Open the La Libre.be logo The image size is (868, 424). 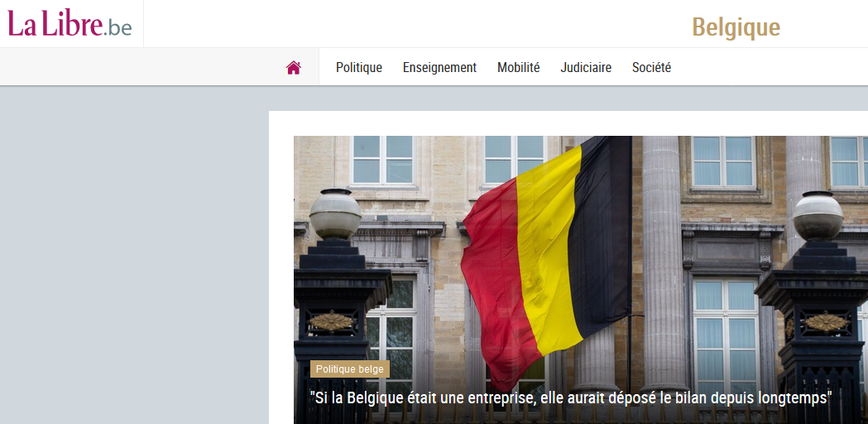click(x=70, y=24)
